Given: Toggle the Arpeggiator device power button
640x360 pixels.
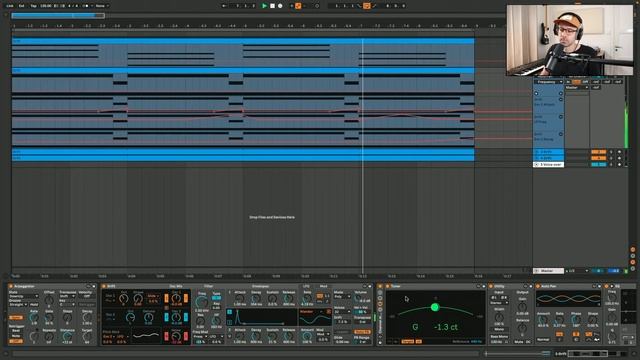Looking at the screenshot, I should coord(11,287).
